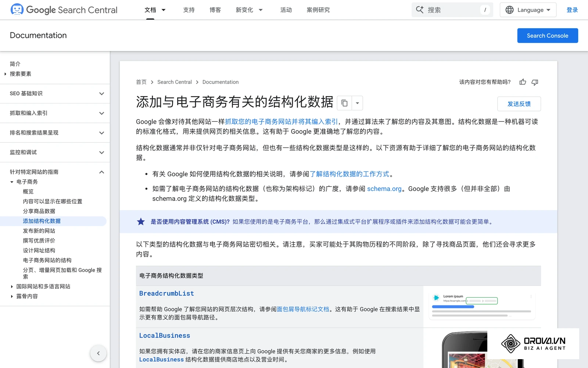Open the 了解结构化数据的工作方式 link
Image resolution: width=588 pixels, height=368 pixels.
(349, 174)
